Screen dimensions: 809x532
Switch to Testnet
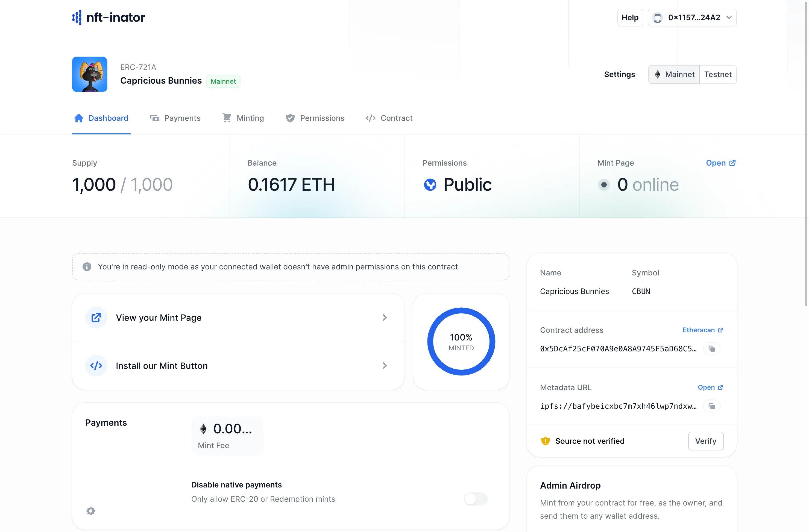point(718,74)
